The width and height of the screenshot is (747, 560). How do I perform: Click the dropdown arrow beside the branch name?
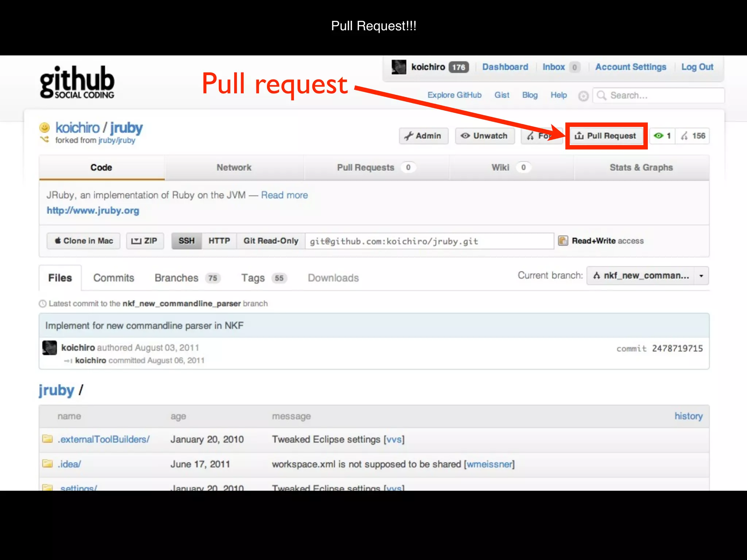point(701,276)
